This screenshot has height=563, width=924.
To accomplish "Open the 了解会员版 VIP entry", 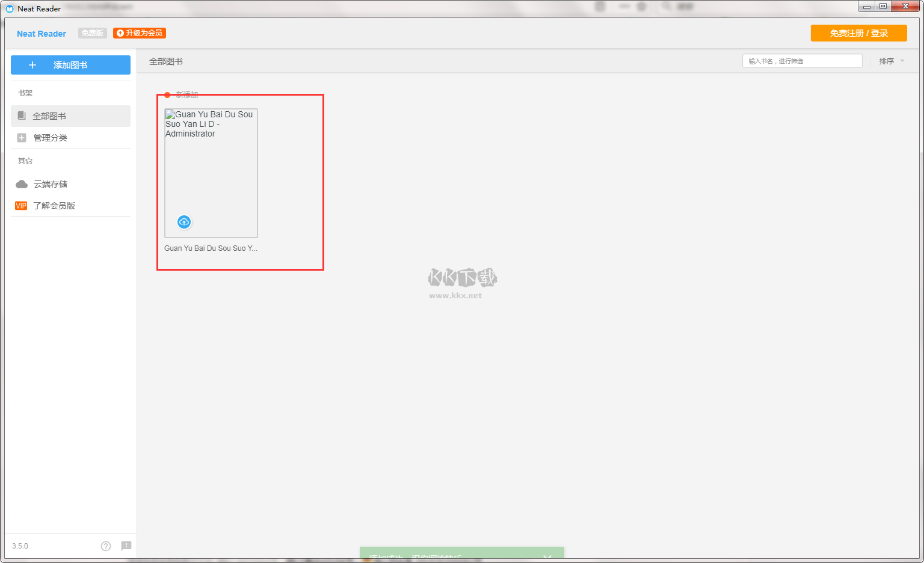I will coord(70,206).
